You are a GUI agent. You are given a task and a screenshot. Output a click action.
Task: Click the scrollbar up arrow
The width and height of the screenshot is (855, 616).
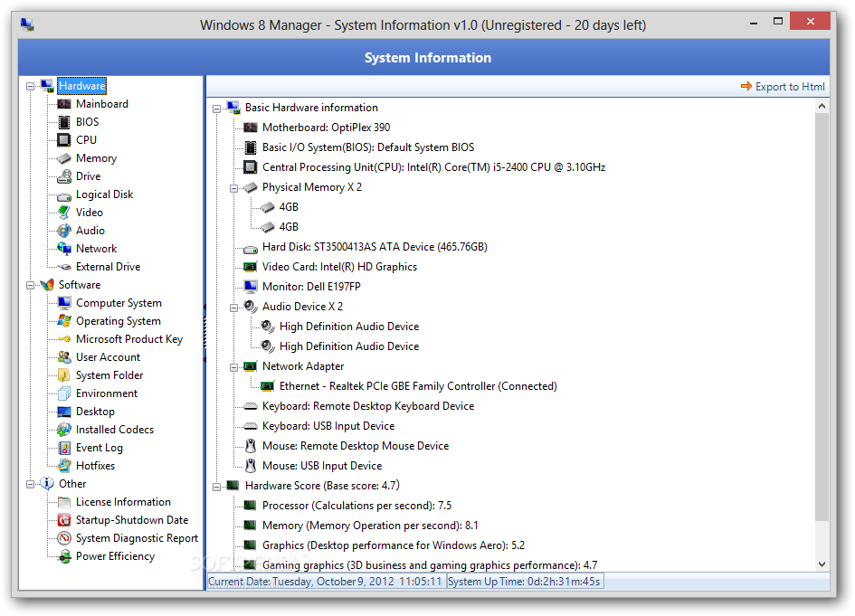pos(822,107)
